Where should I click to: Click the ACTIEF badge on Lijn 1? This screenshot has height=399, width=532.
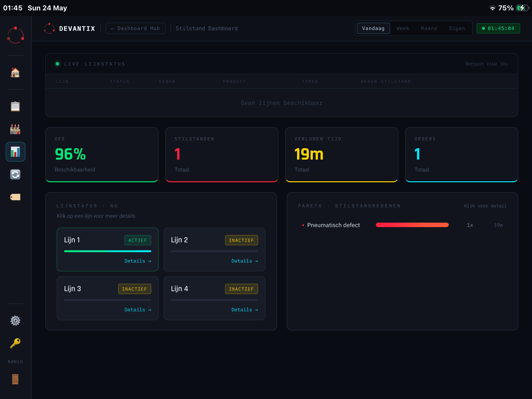click(138, 240)
